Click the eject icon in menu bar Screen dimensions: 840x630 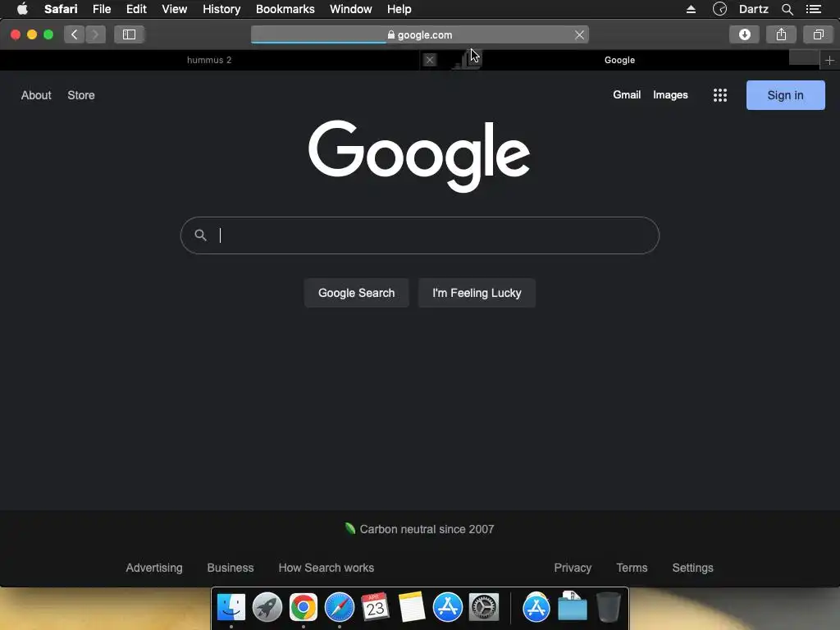tap(691, 9)
